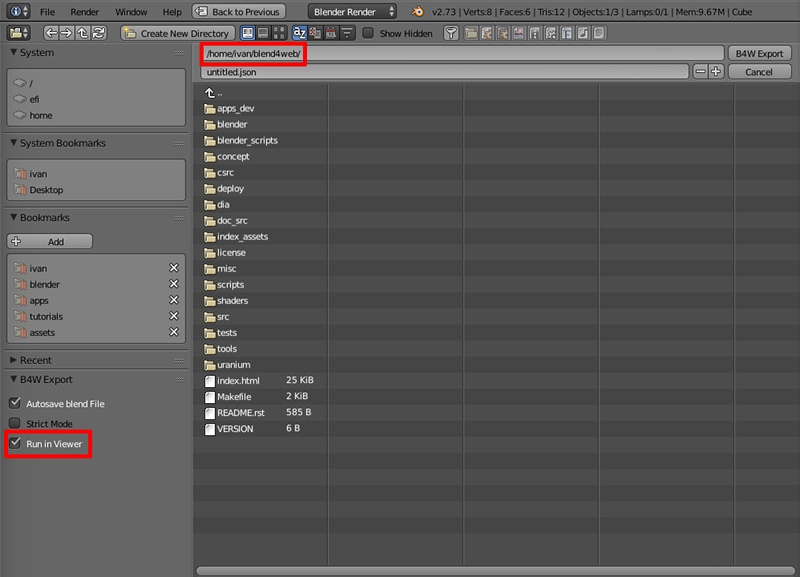This screenshot has height=577, width=800.
Task: Uncheck the Run in Viewer option
Action: click(15, 444)
